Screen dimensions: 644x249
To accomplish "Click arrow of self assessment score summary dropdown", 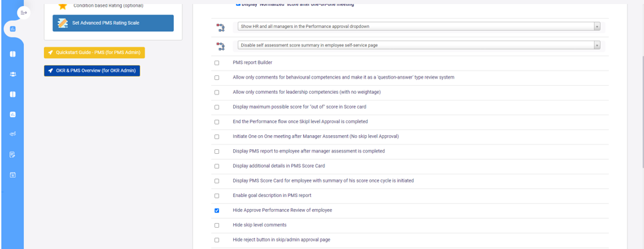I will 597,45.
